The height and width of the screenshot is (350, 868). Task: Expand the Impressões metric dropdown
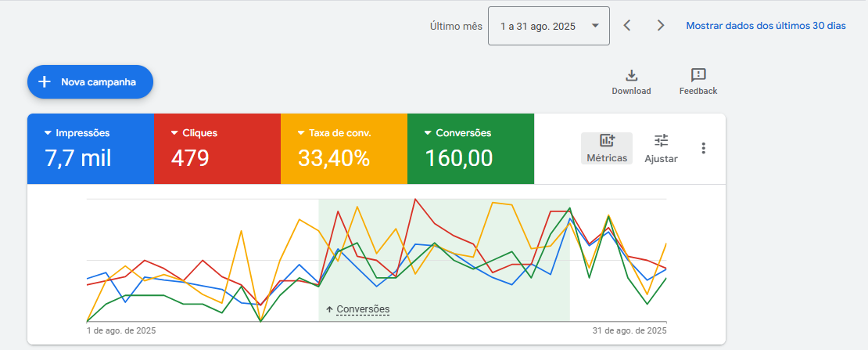(x=48, y=133)
